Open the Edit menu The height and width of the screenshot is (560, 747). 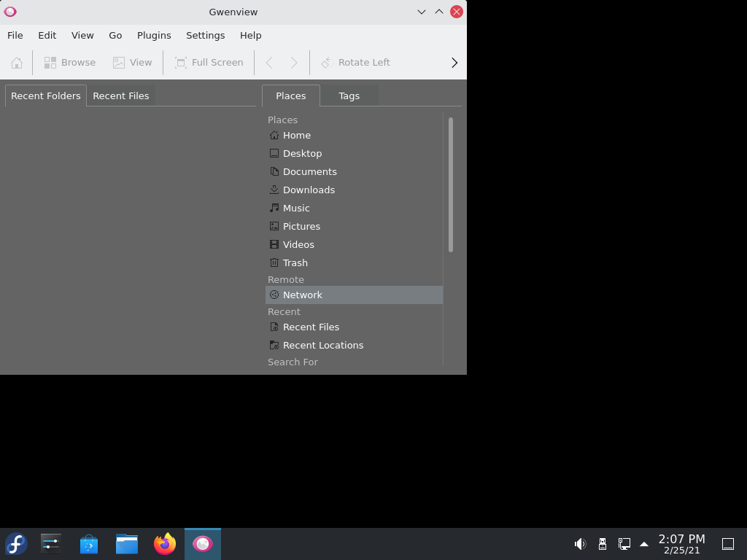[47, 35]
